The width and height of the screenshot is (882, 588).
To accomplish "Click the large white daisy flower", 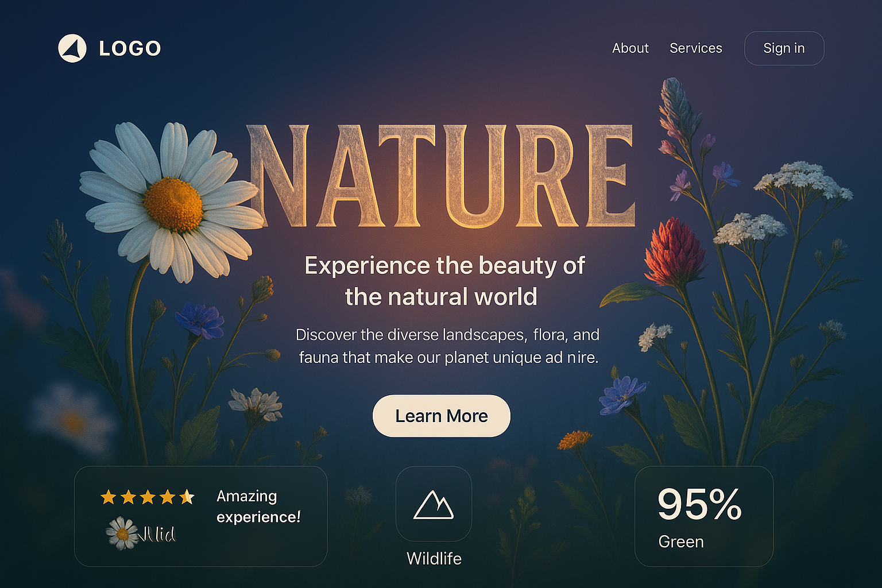I will tap(172, 202).
